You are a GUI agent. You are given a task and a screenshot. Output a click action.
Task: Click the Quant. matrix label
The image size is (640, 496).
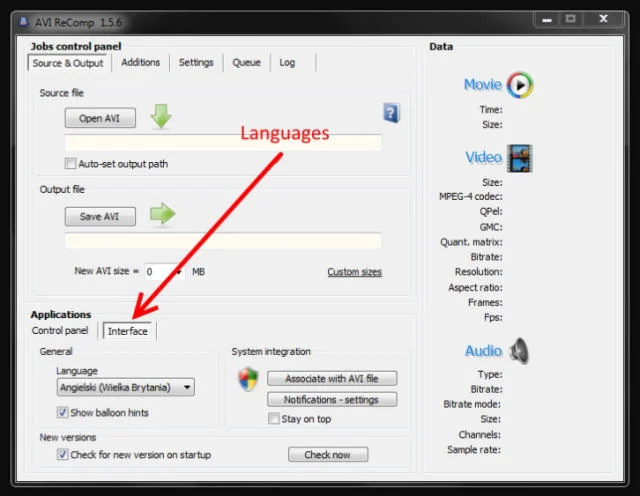(471, 242)
